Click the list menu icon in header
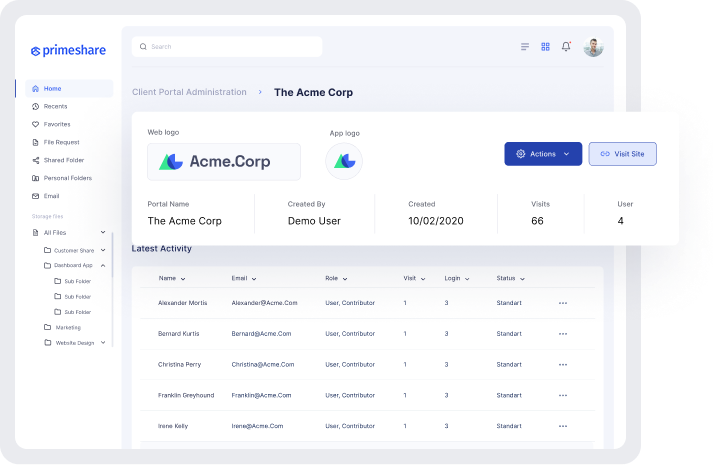 coord(525,47)
